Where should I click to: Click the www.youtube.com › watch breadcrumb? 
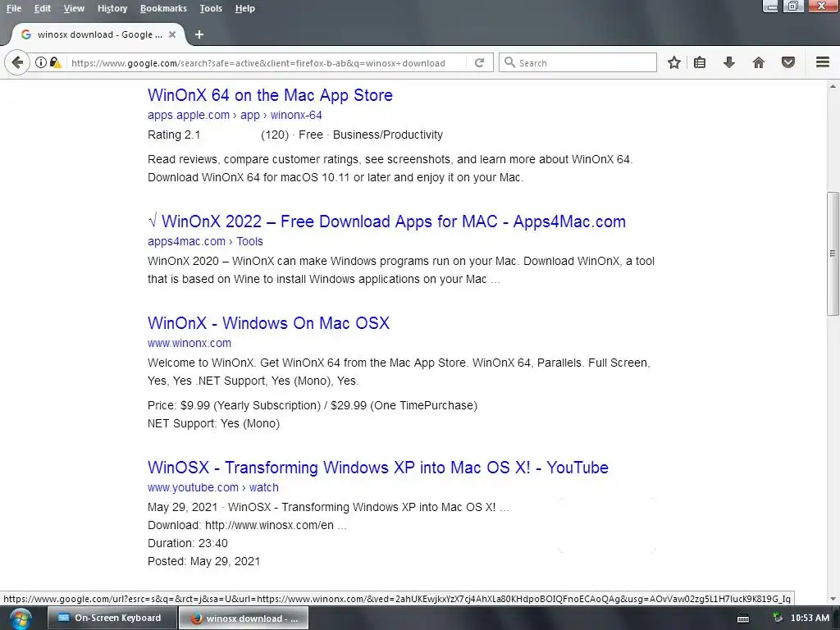(213, 487)
